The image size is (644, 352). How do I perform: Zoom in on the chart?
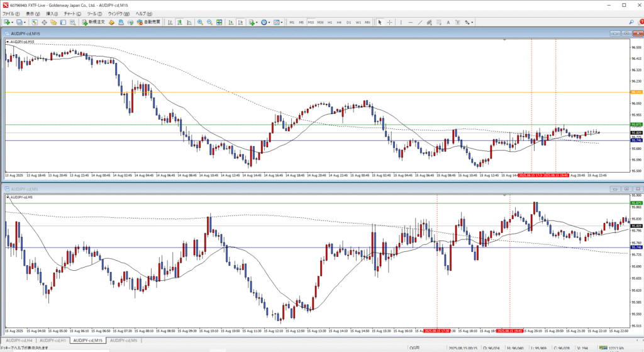(x=200, y=22)
